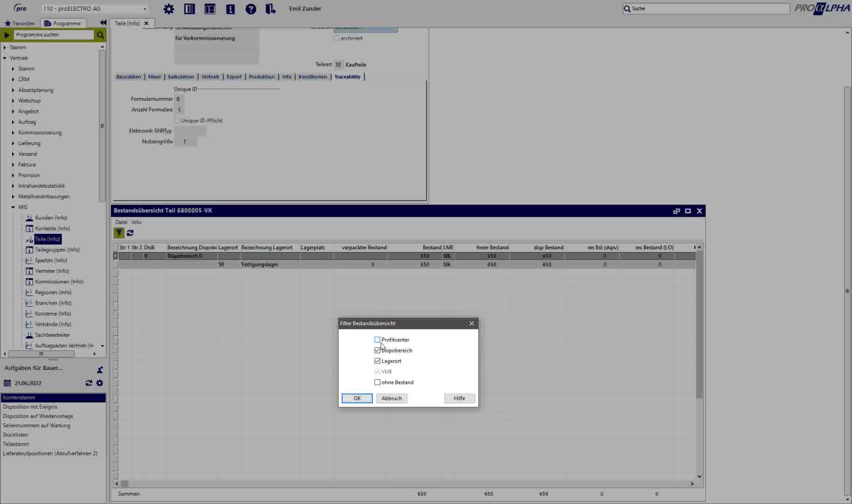The width and height of the screenshot is (852, 504).
Task: Switch to the Basisdaten tab
Action: tap(128, 77)
